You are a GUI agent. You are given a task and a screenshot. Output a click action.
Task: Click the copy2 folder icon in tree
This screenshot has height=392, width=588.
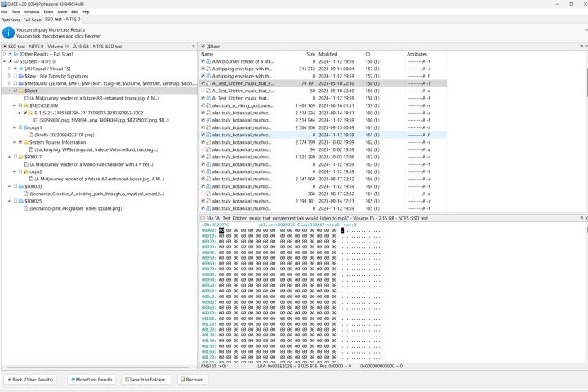click(x=28, y=171)
